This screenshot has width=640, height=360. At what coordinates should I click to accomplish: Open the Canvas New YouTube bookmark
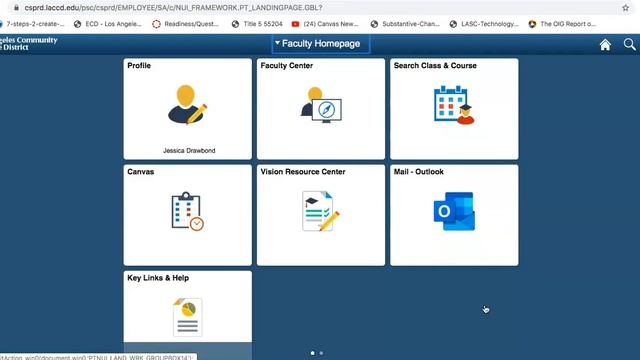tap(325, 24)
